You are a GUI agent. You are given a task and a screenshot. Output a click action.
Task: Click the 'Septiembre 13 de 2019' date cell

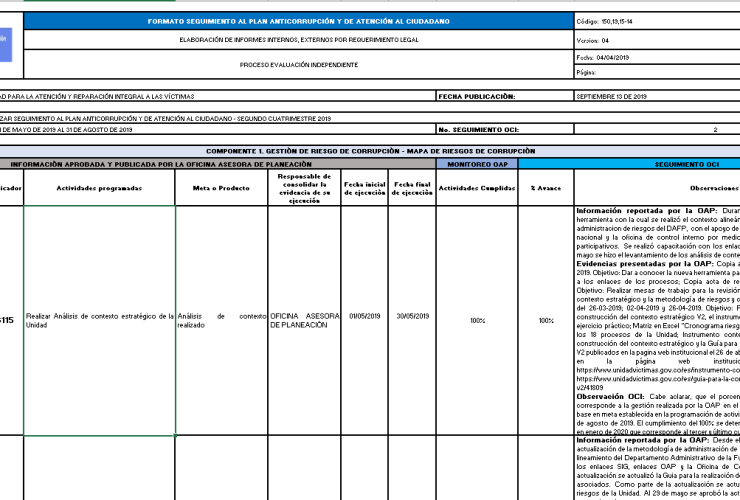656,97
